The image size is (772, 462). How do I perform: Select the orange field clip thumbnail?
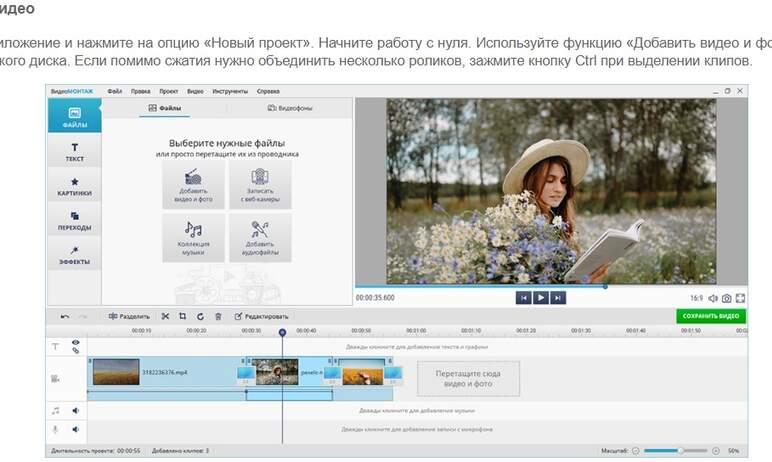point(363,376)
